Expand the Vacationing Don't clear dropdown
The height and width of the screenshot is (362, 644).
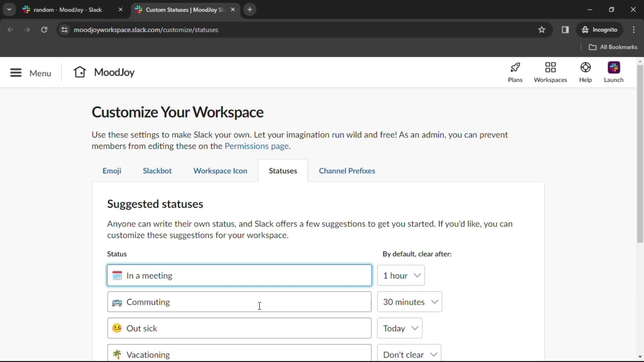pos(409,355)
